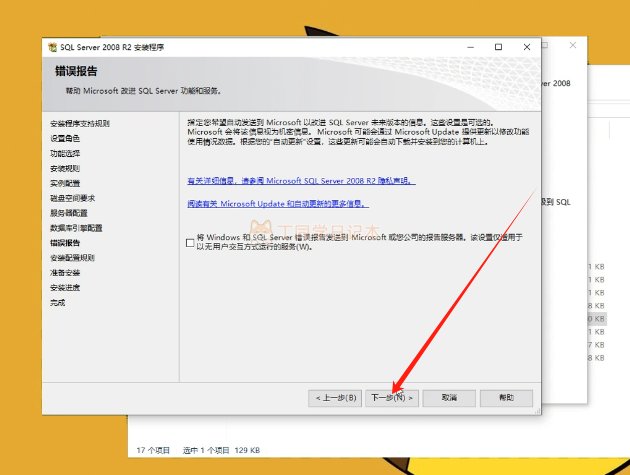Select 安装程序支持规则 step in sidebar
The height and width of the screenshot is (475, 630).
80,123
